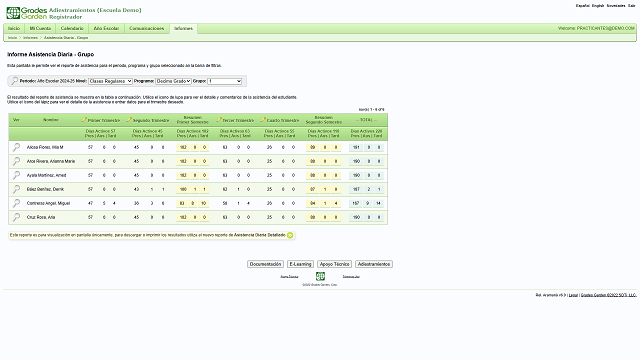Click the footer Grades Garden emblem

(320, 276)
